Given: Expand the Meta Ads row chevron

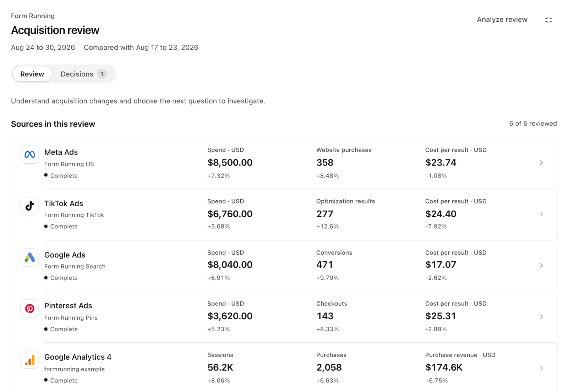Looking at the screenshot, I should [x=541, y=163].
